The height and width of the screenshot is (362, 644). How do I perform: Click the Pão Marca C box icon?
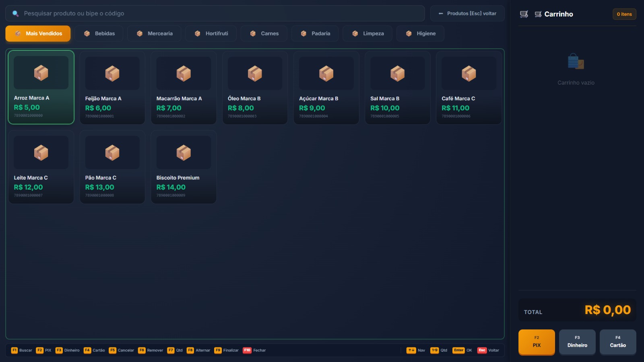point(112,153)
